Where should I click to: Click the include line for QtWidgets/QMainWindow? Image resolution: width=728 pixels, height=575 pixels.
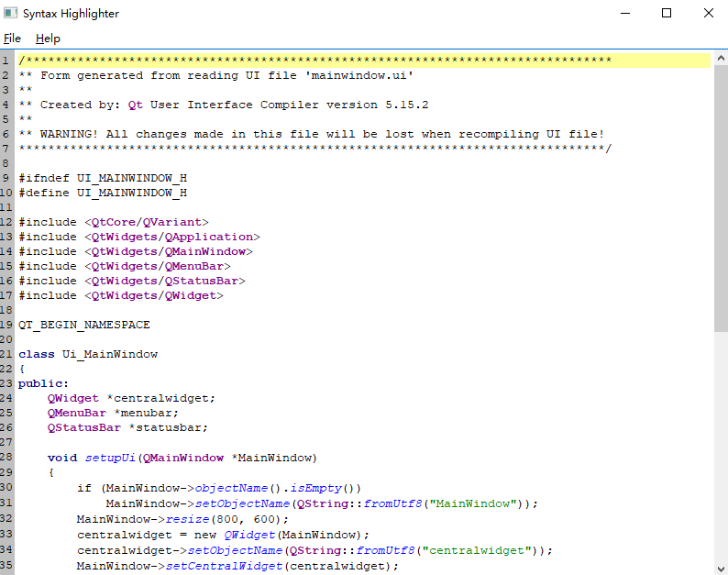[136, 251]
